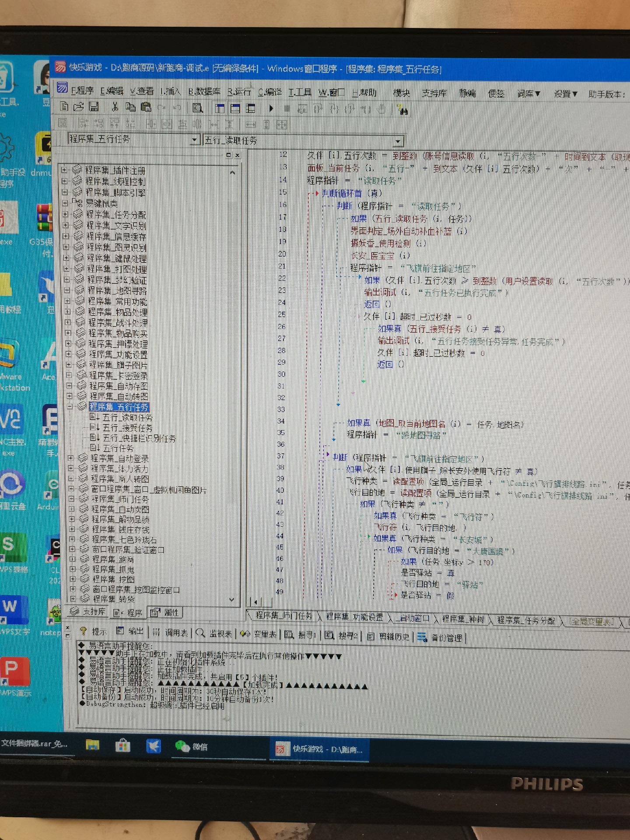Click the Run play arrow icon
This screenshot has height=840, width=630.
(x=271, y=108)
